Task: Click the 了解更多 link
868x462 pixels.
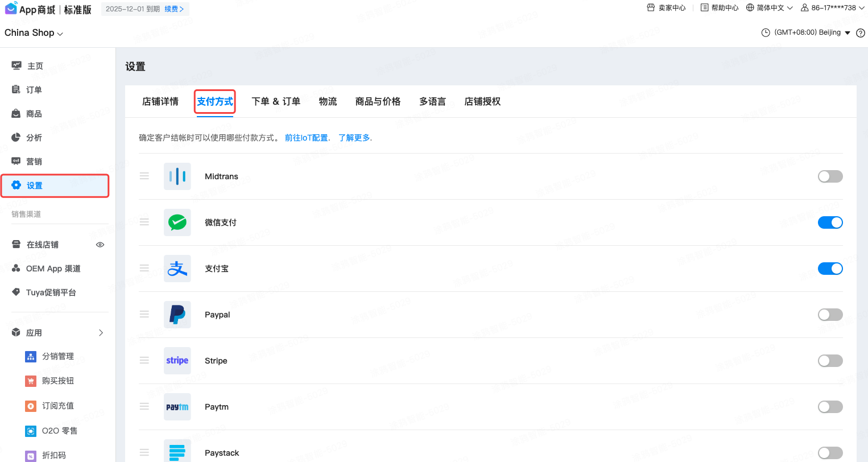Action: click(354, 138)
